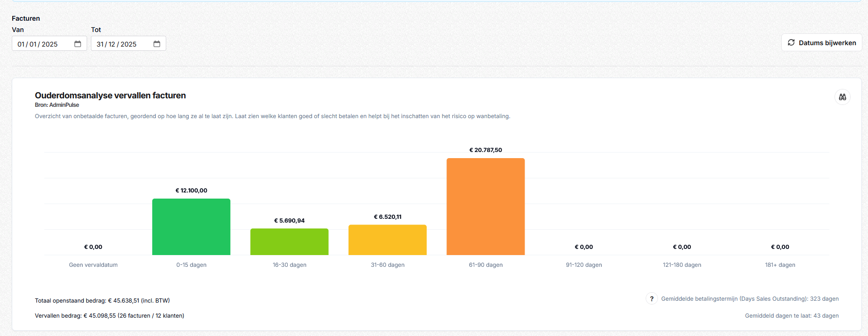The height and width of the screenshot is (336, 868).
Task: Focus the Tot date field 31/12/2025
Action: (129, 44)
